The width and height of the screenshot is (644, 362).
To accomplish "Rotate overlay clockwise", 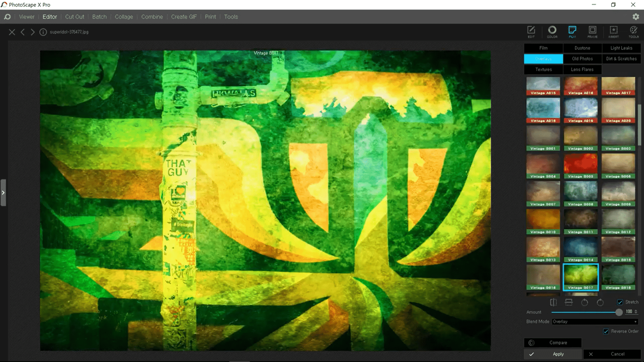I will (x=600, y=302).
